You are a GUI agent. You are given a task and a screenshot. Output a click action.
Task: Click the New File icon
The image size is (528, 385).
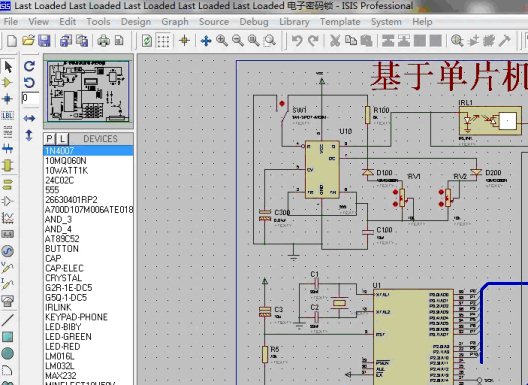12,41
